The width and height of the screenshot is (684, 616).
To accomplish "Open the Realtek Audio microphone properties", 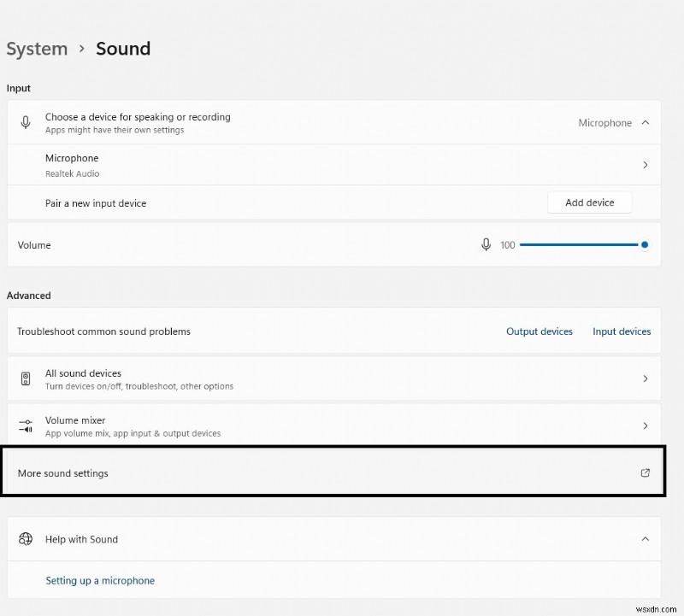I will pyautogui.click(x=342, y=165).
